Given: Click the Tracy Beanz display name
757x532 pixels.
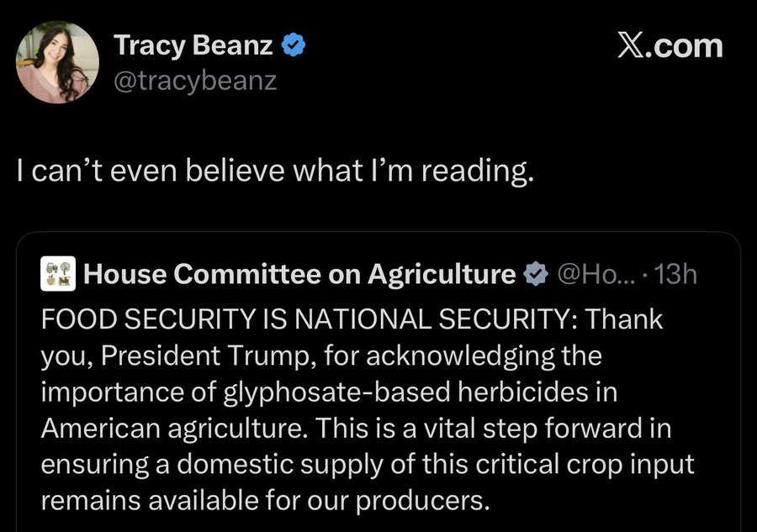Looking at the screenshot, I should click(x=193, y=45).
